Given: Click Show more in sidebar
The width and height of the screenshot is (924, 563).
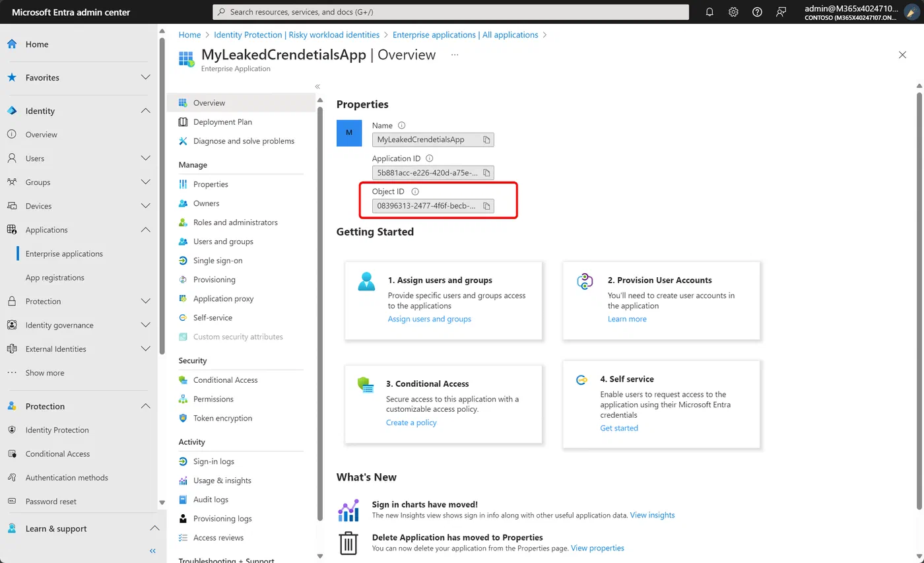Looking at the screenshot, I should [45, 373].
